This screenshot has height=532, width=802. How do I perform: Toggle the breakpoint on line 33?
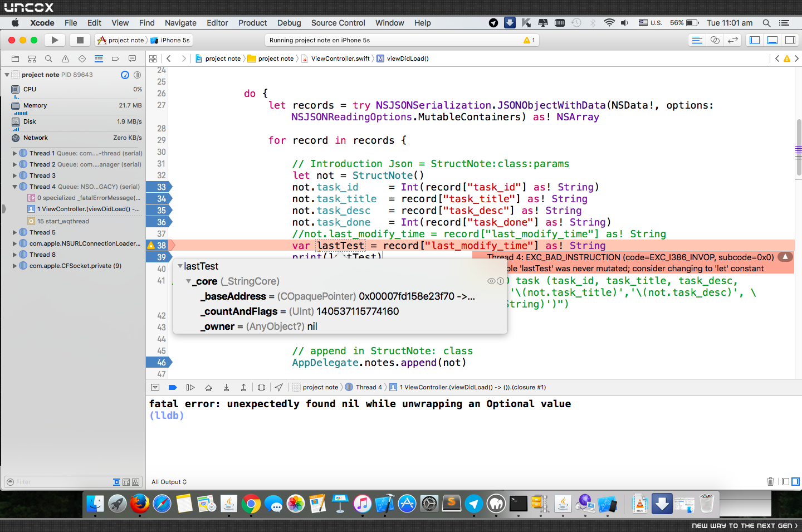pos(159,187)
